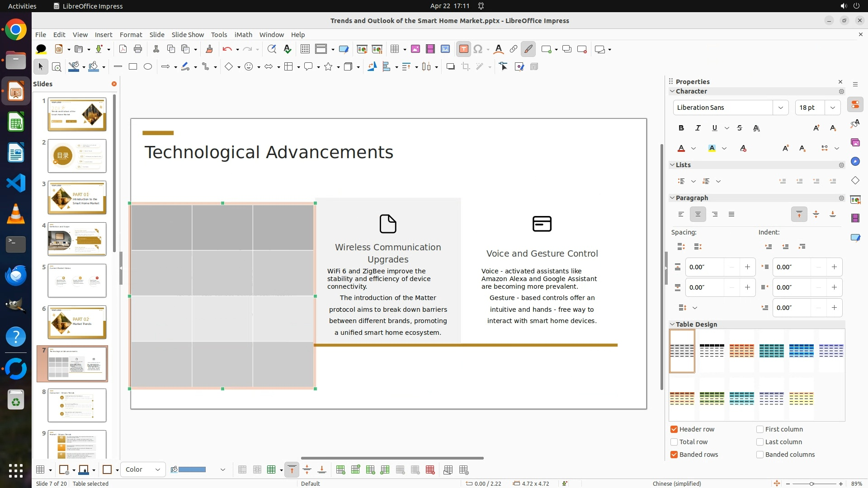Click the Bold formatting icon

tap(681, 128)
